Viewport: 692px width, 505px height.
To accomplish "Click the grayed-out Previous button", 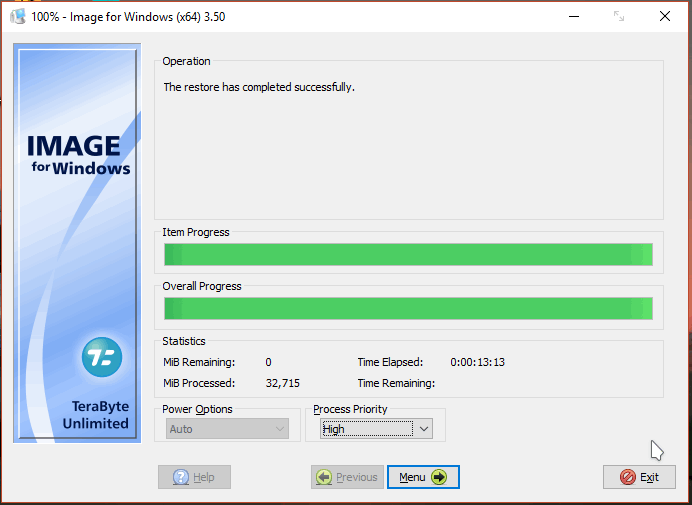I will pos(347,477).
